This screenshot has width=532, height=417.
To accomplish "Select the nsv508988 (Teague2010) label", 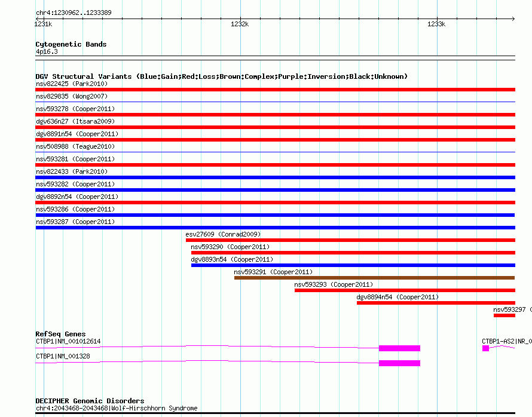I will click(x=75, y=146).
